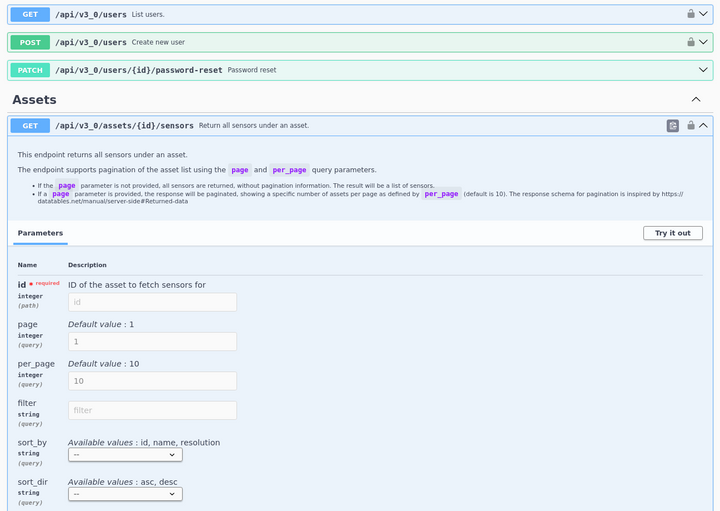Click the POST method badge
The height and width of the screenshot is (511, 720).
30,42
